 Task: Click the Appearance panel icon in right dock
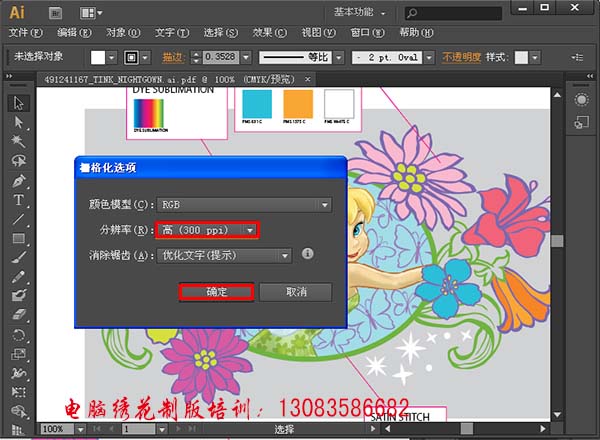tap(581, 99)
